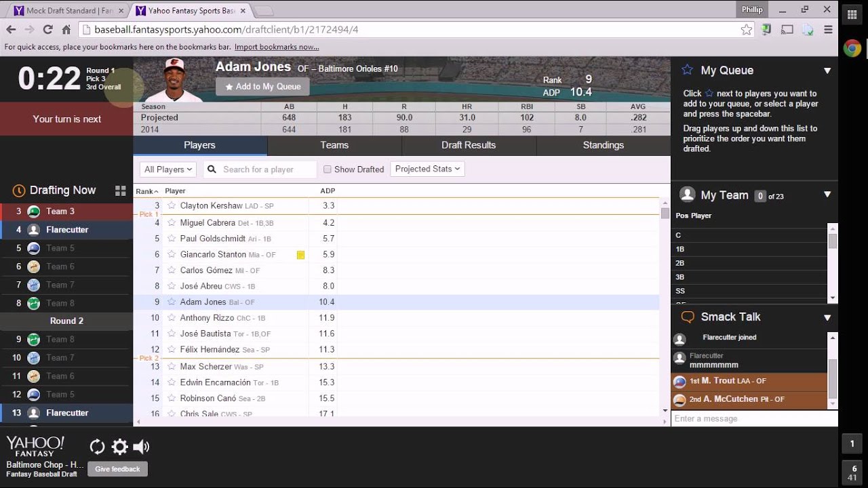Click the Enter a message chat field
Image resolution: width=868 pixels, height=488 pixels.
754,419
